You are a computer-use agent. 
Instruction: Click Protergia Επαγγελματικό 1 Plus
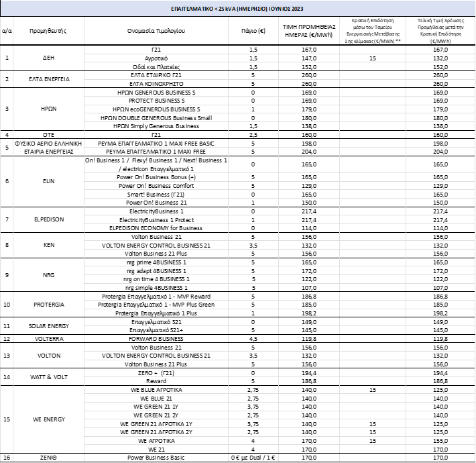156,313
